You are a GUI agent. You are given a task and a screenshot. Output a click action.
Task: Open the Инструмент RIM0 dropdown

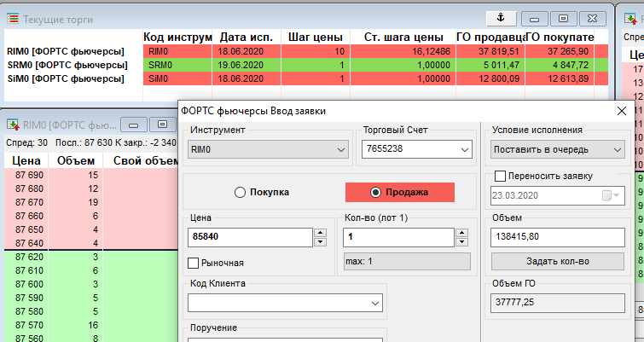[268, 149]
